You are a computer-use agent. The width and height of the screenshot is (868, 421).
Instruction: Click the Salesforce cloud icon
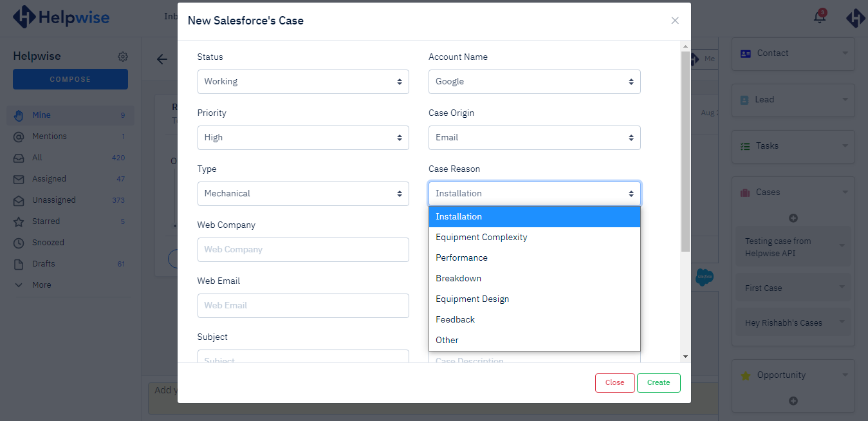coord(705,277)
